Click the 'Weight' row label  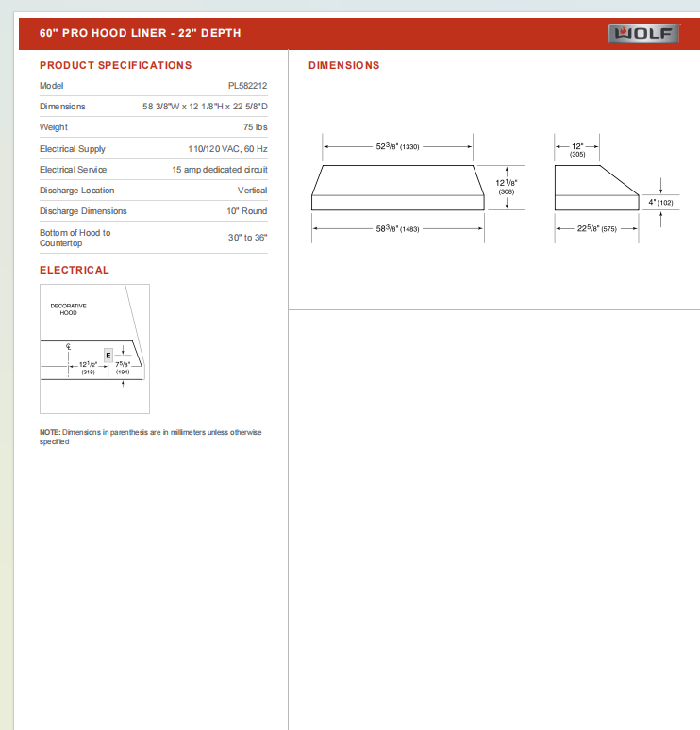pos(54,127)
